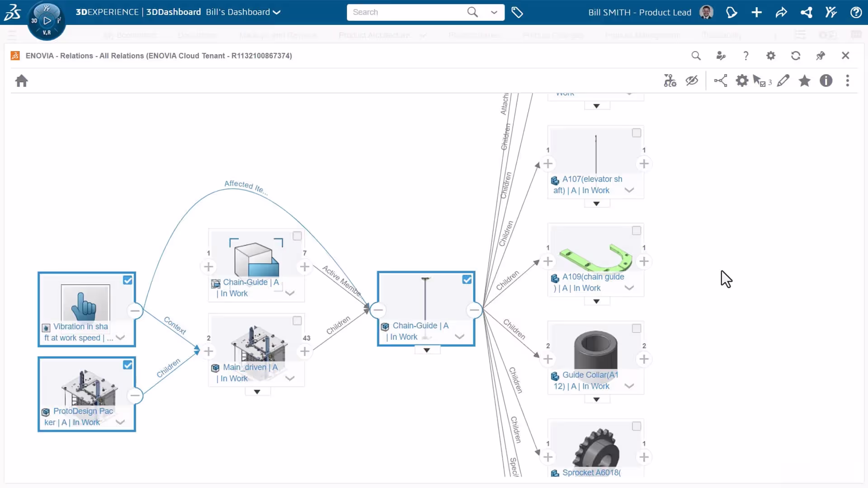Expand chevron on Main_driven card
This screenshot has height=488, width=868.
click(290, 378)
